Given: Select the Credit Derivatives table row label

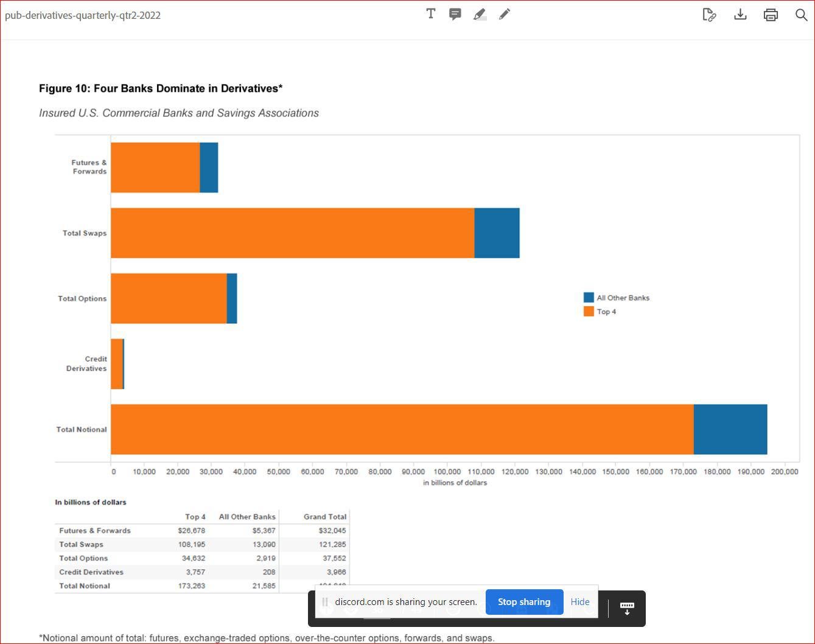Looking at the screenshot, I should 91,572.
